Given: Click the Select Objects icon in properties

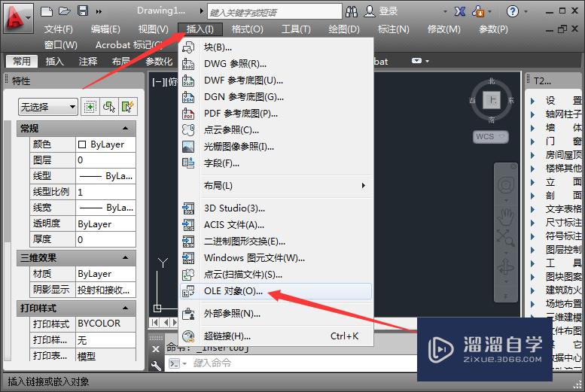Looking at the screenshot, I should click(x=109, y=107).
